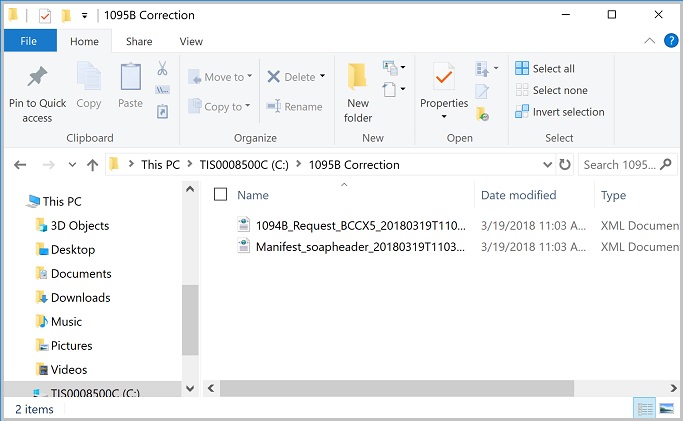
Task: Click the Copy icon in Clipboard group
Action: click(89, 78)
